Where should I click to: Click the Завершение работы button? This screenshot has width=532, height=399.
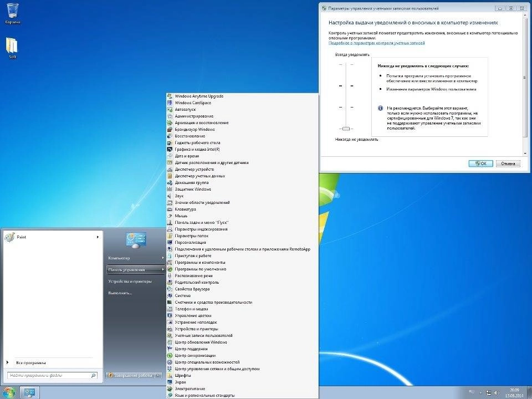click(x=131, y=375)
